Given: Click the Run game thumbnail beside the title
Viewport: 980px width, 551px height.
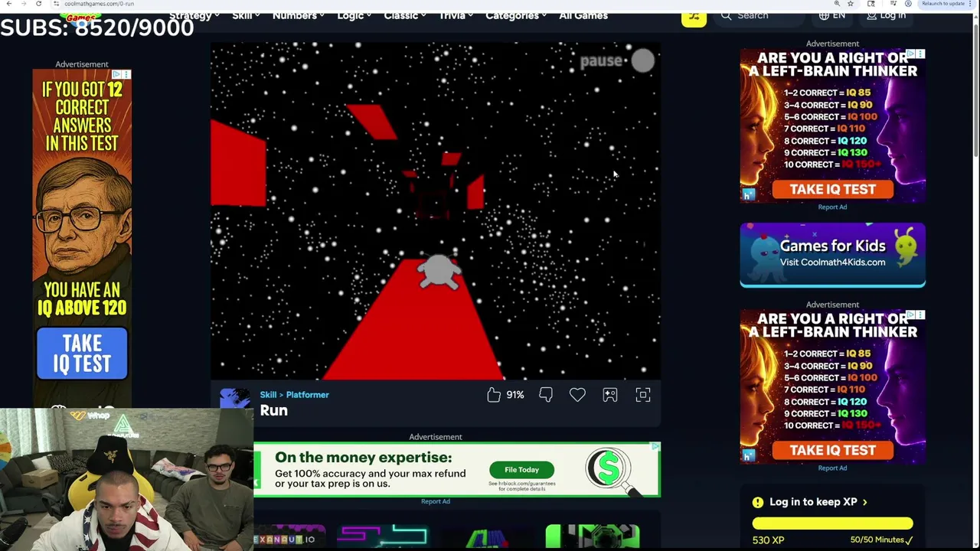Looking at the screenshot, I should tap(235, 399).
